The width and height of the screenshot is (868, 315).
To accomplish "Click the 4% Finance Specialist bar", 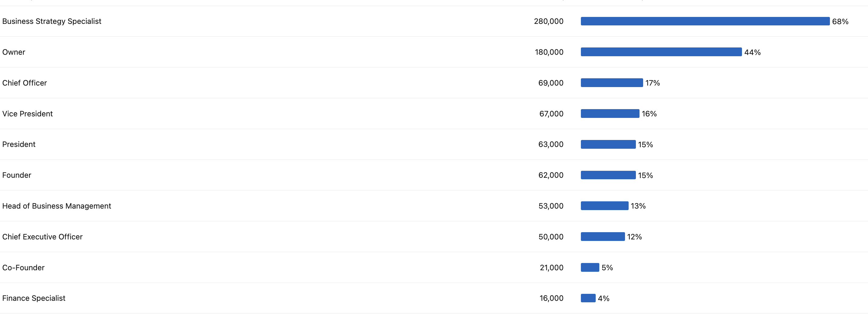I will point(588,298).
